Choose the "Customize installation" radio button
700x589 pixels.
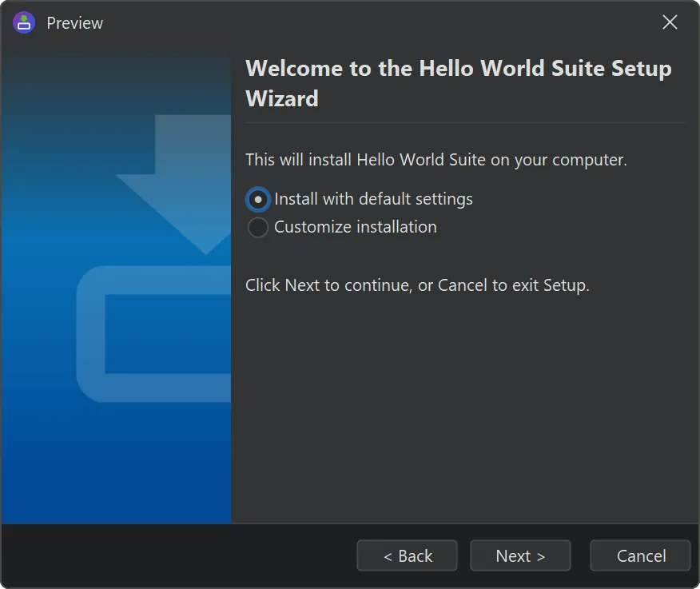point(258,228)
